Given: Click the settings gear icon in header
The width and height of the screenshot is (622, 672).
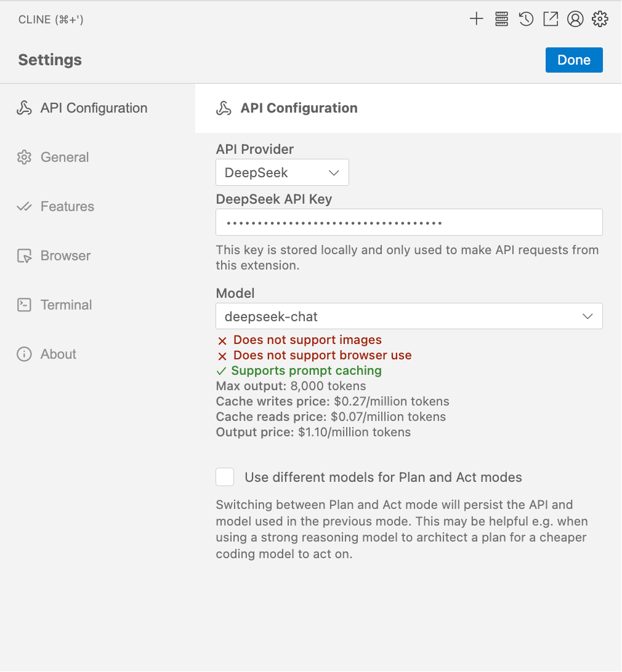Looking at the screenshot, I should pos(600,19).
